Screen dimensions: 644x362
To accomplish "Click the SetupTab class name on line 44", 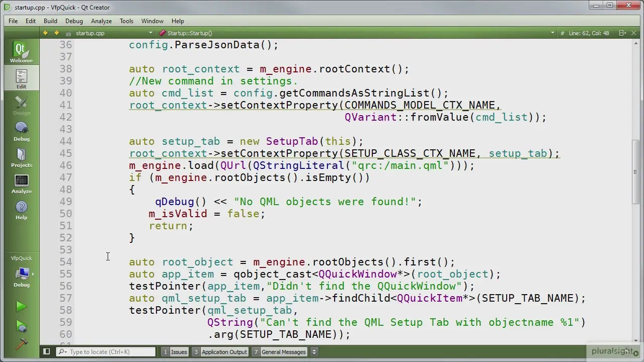I will 292,141.
